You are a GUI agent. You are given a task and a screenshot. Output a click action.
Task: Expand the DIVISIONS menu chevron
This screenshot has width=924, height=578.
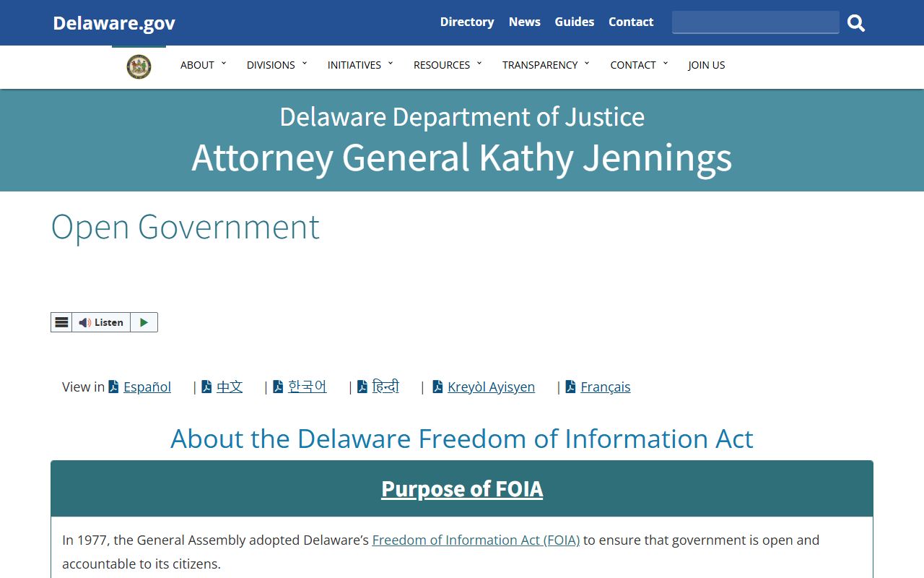click(305, 64)
